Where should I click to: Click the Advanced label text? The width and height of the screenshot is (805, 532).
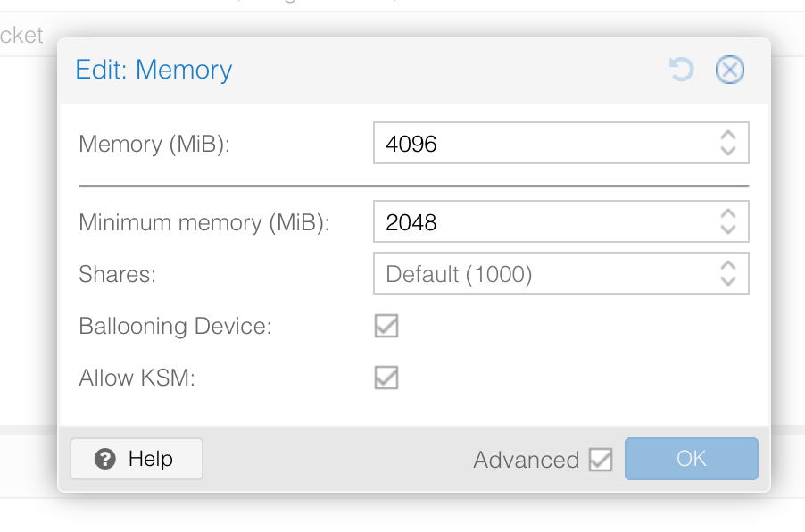point(526,460)
